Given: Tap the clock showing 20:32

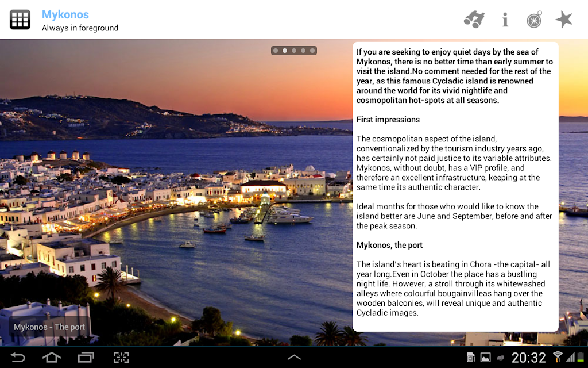Looking at the screenshot, I should (528, 358).
